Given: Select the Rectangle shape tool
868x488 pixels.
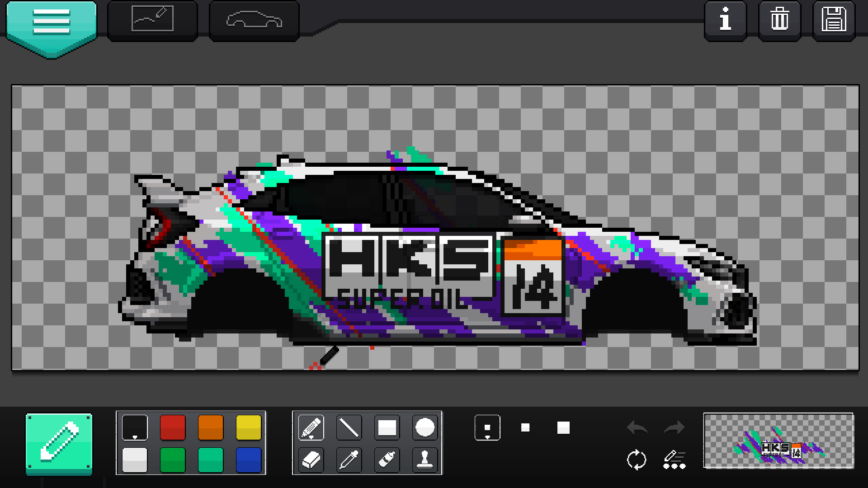Looking at the screenshot, I should click(x=387, y=427).
